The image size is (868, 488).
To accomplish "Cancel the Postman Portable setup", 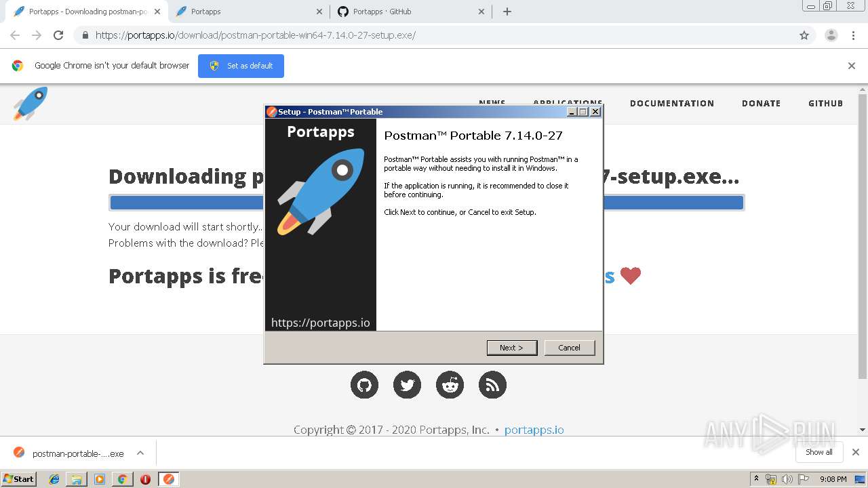I will click(x=570, y=348).
